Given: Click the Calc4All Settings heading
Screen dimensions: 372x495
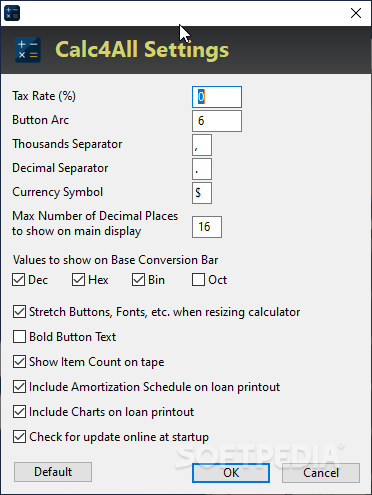Looking at the screenshot, I should 142,50.
